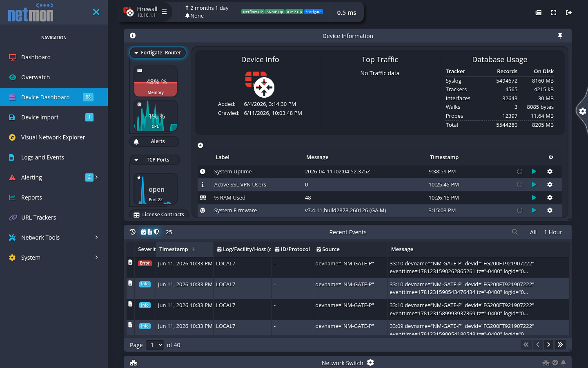The width and height of the screenshot is (588, 368).
Task: Open Network Switch settings gear
Action: click(370, 363)
